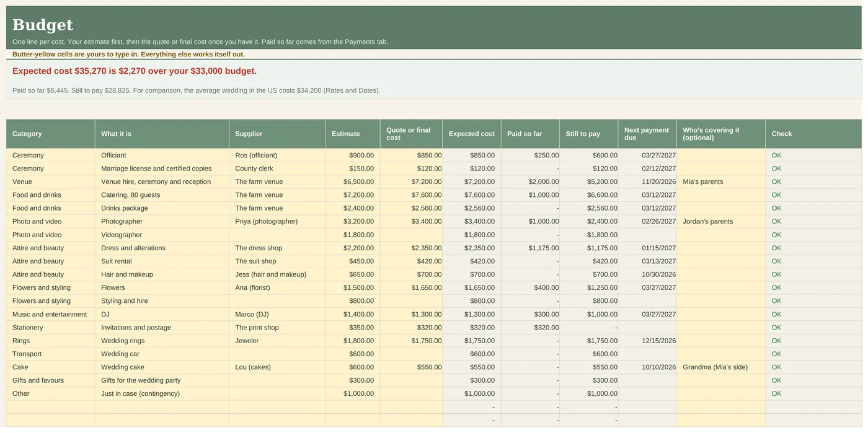Select the "Quote or final cost" header

click(x=411, y=134)
